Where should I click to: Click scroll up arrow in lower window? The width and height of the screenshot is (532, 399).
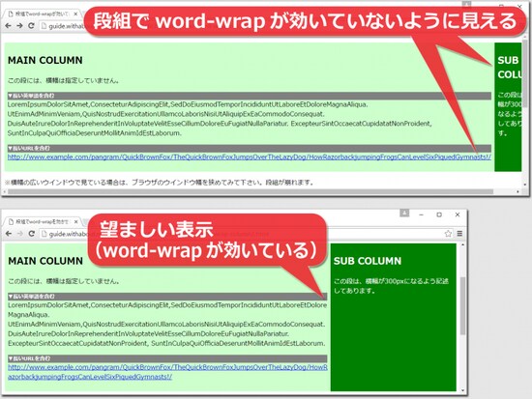click(462, 245)
